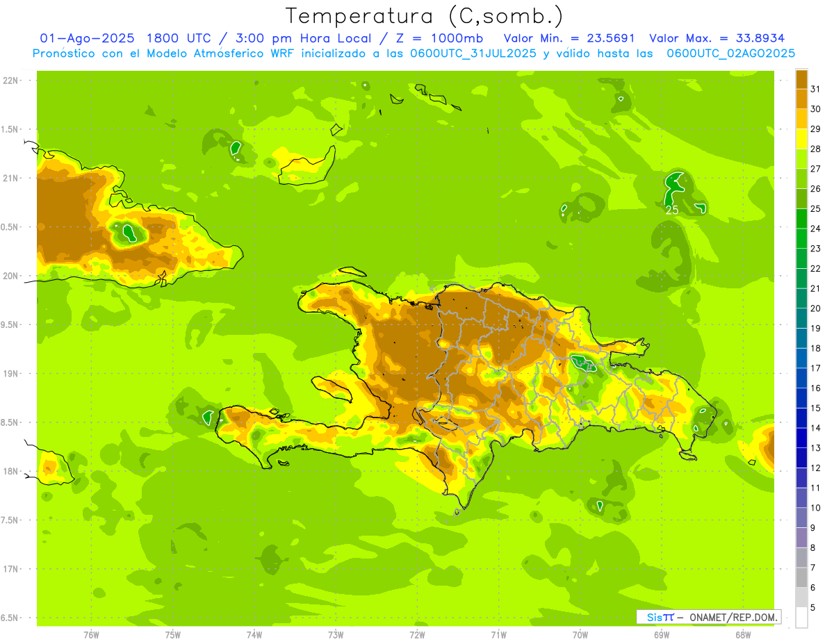834x644 pixels.
Task: Click the "9.5N" latitude tick label
Action: [10, 324]
